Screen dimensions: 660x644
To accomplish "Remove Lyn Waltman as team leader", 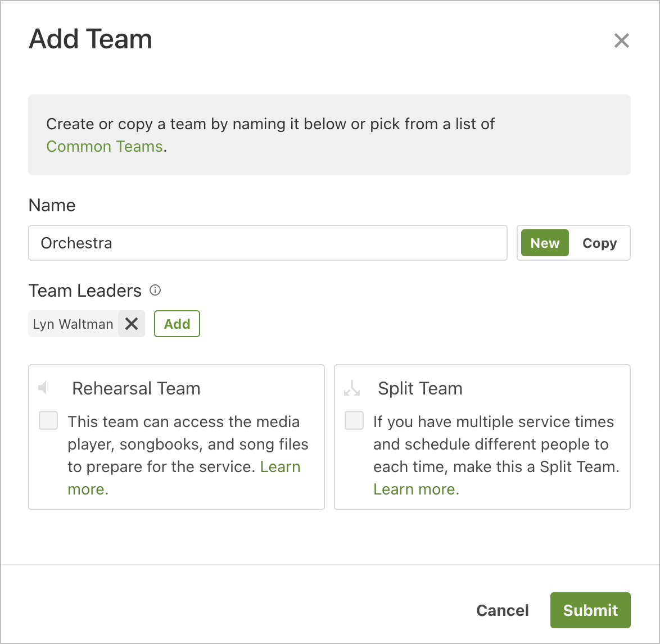I will click(x=132, y=324).
